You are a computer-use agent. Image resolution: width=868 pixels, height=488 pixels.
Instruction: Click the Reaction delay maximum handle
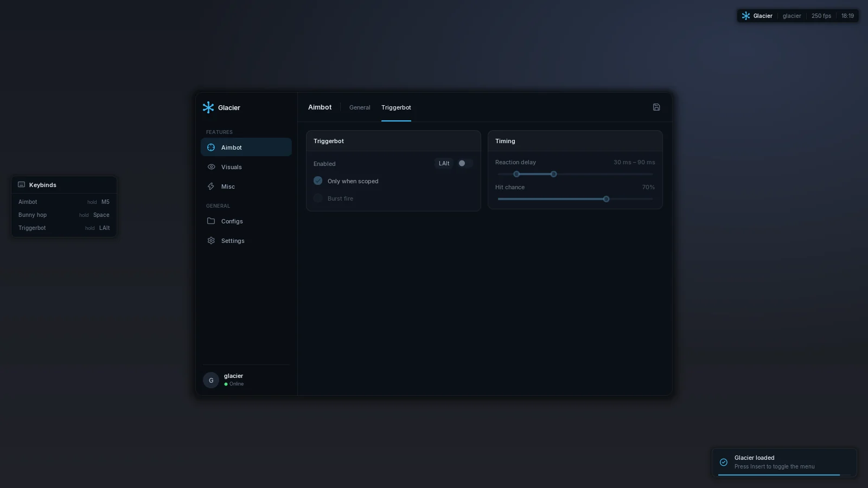(x=553, y=174)
